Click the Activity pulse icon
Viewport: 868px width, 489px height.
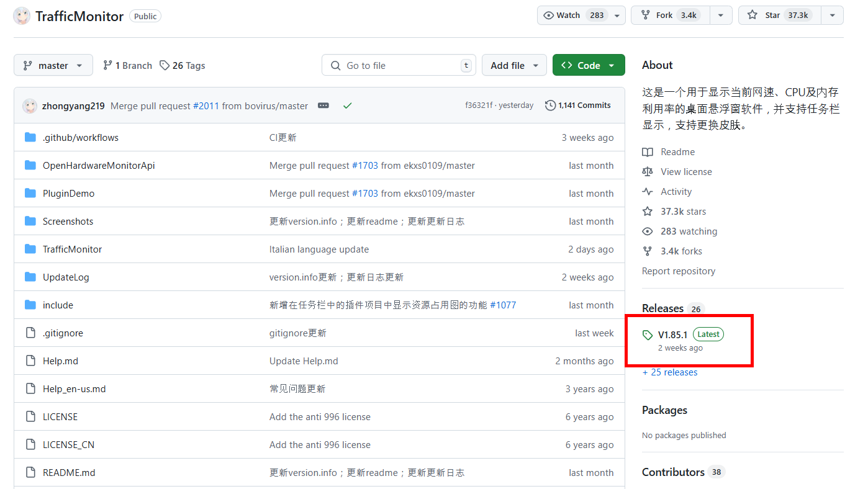(648, 192)
